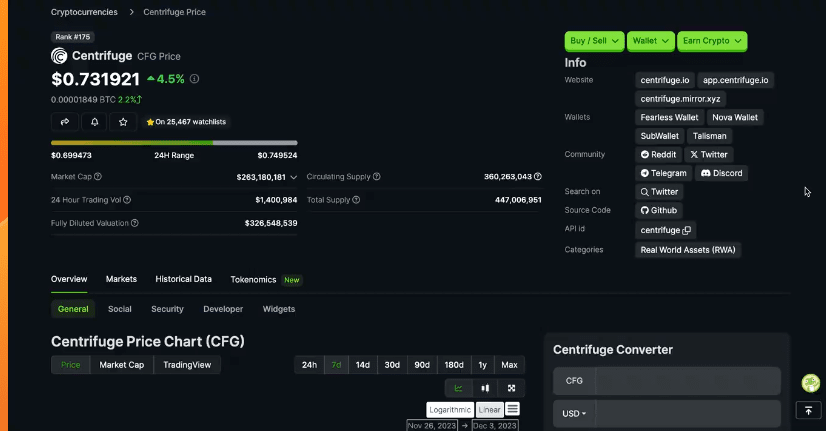826x431 pixels.
Task: Open the centrifuge.io website link
Action: pyautogui.click(x=665, y=80)
